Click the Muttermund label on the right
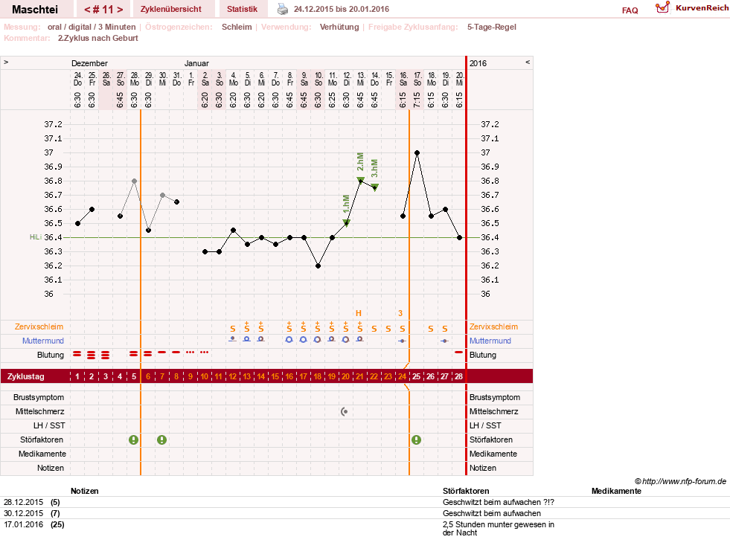 coord(490,341)
